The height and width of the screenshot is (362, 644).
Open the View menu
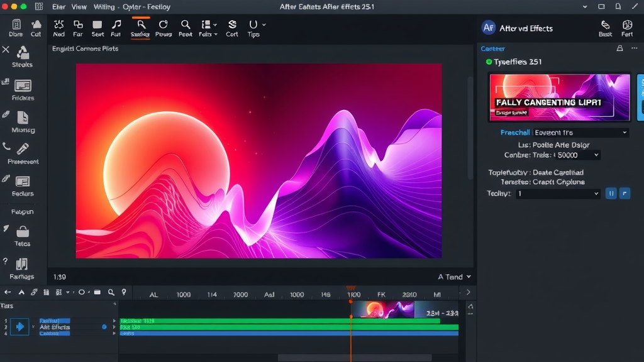tap(79, 7)
